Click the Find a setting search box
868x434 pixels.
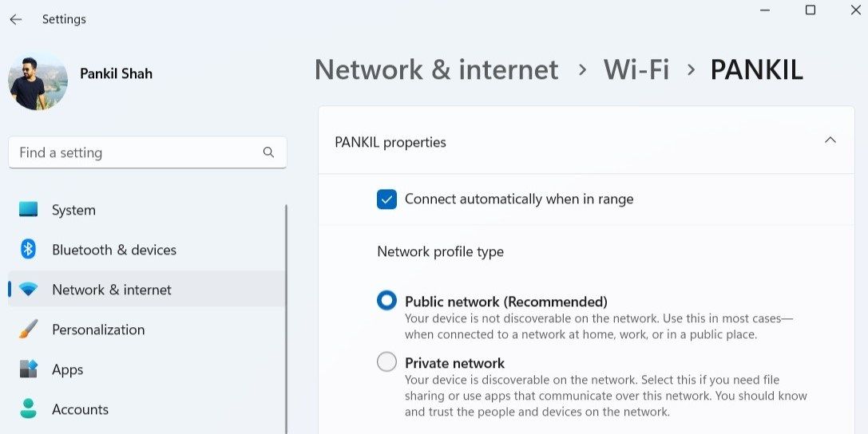(x=136, y=152)
